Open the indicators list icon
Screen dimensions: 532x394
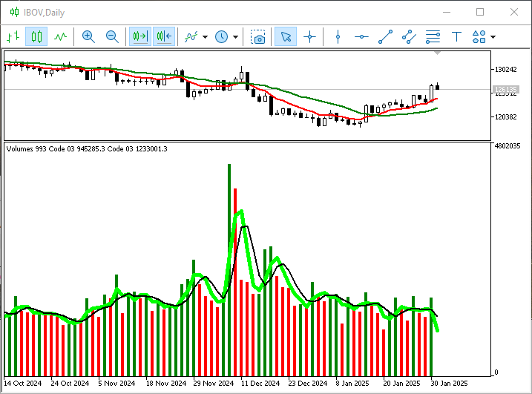coord(191,36)
